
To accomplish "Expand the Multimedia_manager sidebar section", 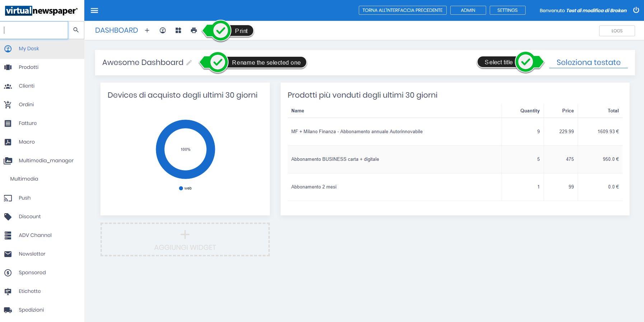I will 46,160.
